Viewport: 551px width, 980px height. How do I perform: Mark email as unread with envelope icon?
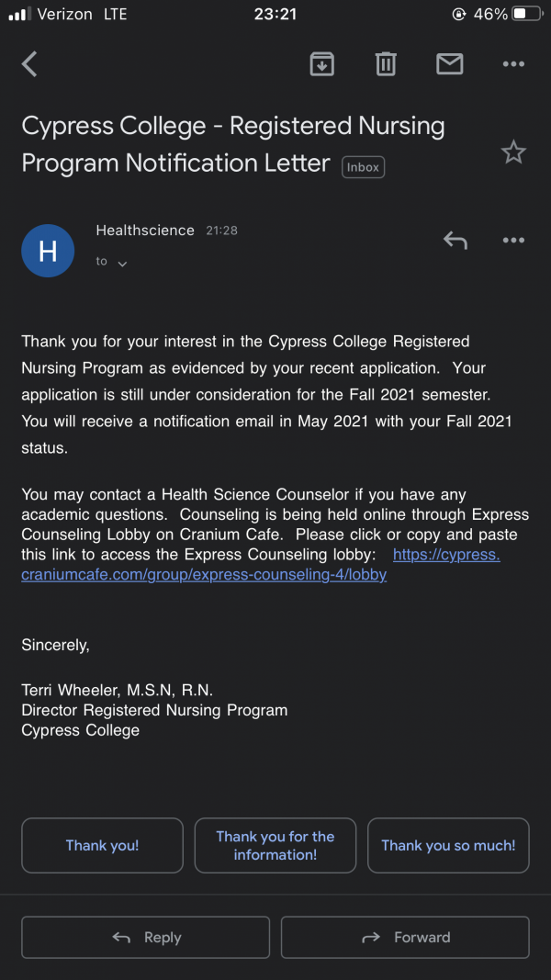coord(449,63)
